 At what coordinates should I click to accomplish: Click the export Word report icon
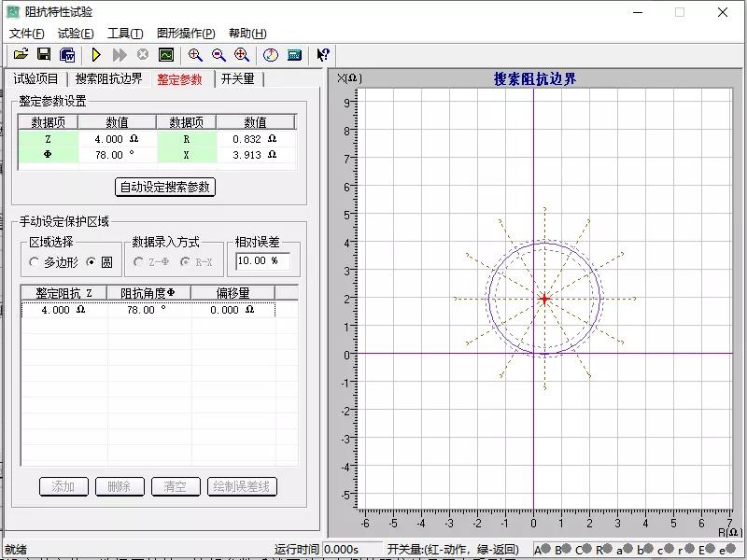pos(67,55)
